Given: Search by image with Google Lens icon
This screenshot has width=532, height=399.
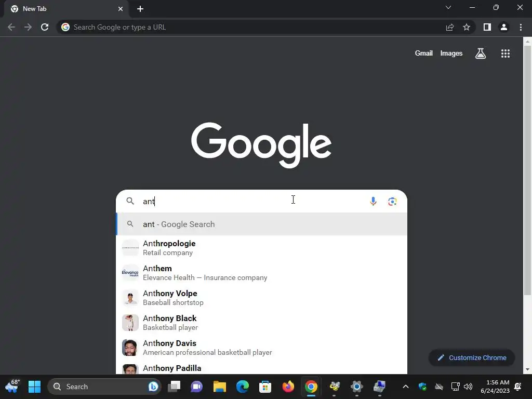Looking at the screenshot, I should (x=392, y=201).
